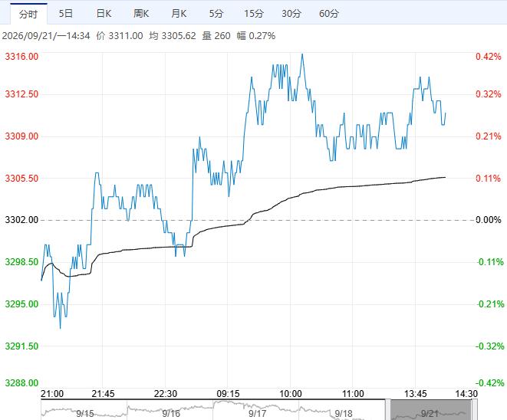Click the 13:45 time axis label
Screen dimensions: 507x420
416,394
